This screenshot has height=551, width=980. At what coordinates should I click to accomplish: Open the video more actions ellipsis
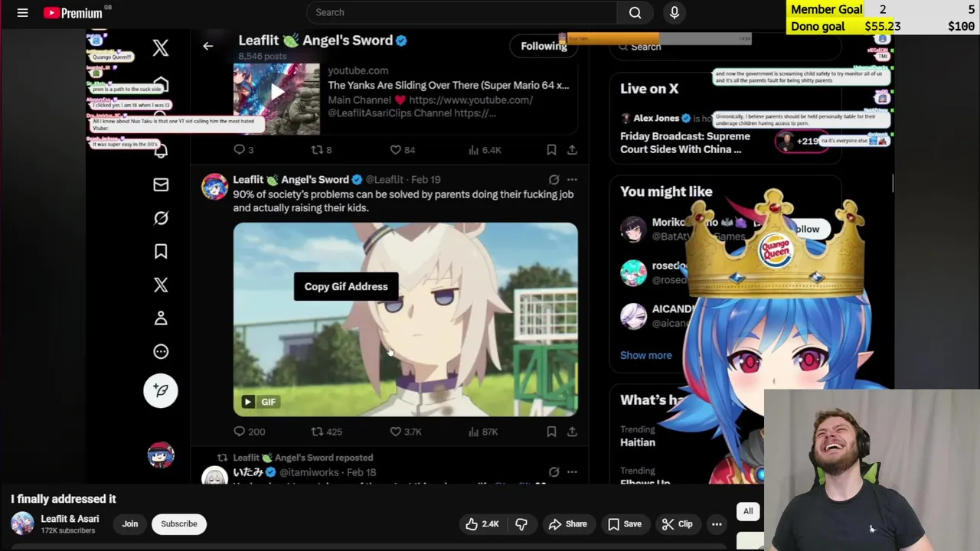tap(717, 523)
